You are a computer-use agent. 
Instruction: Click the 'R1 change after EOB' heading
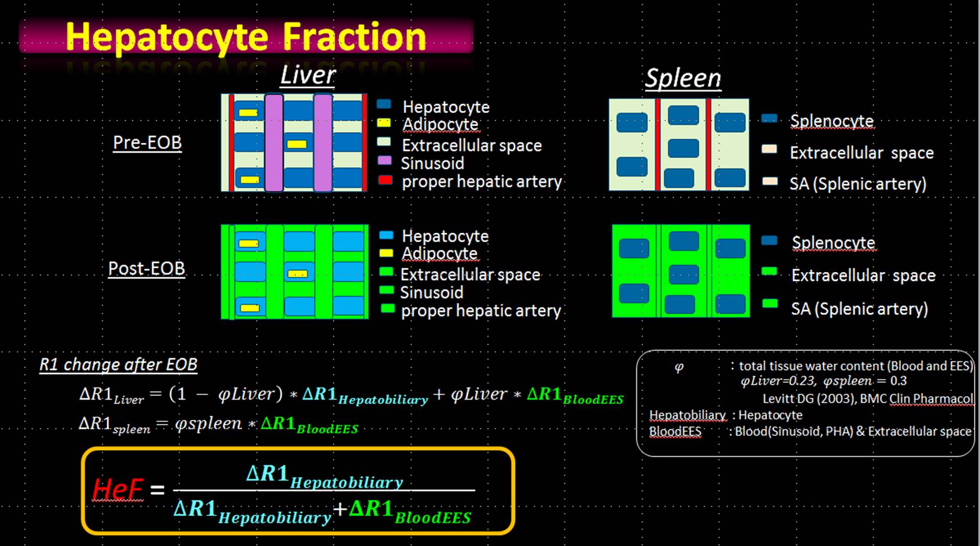(x=118, y=365)
